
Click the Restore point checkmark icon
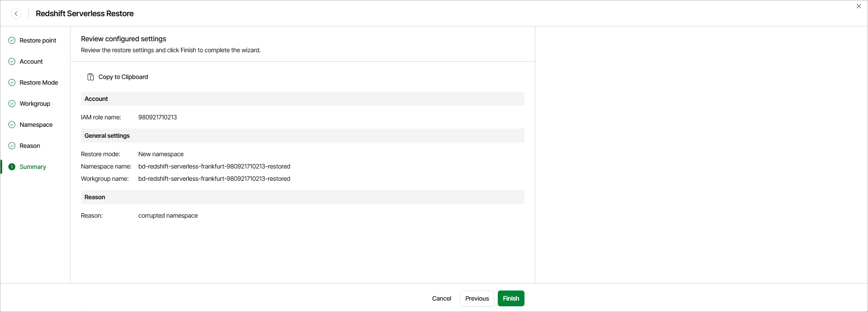(12, 40)
